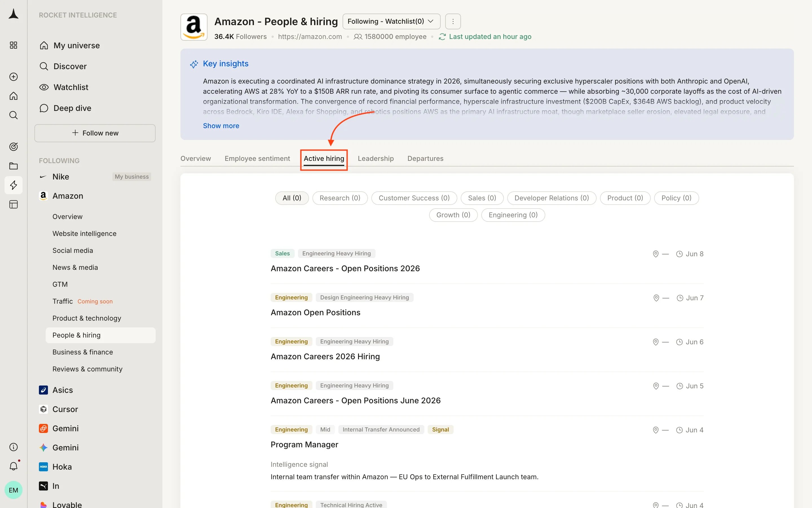Open the apps grid icon in rail
The height and width of the screenshot is (508, 812).
[14, 45]
